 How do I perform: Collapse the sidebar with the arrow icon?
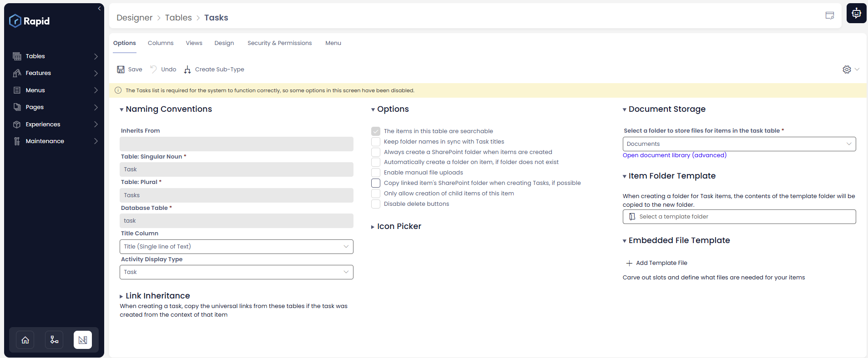[99, 9]
